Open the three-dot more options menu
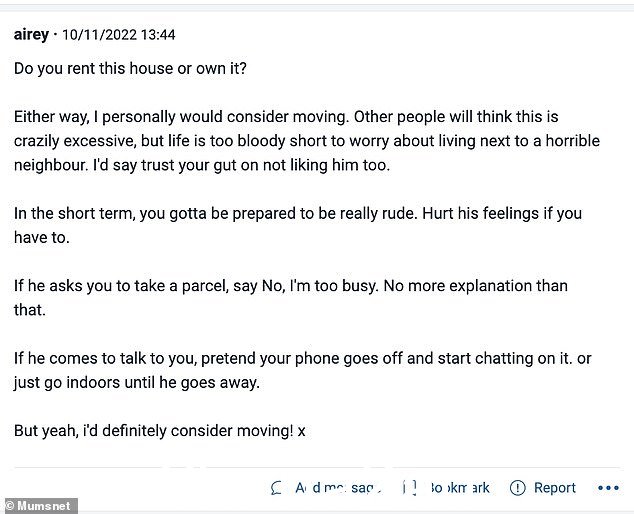This screenshot has height=514, width=634. pos(608,488)
